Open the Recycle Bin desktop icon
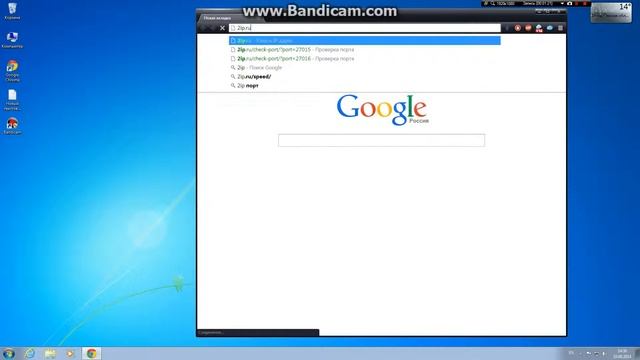This screenshot has width=640, height=360. coord(12,11)
